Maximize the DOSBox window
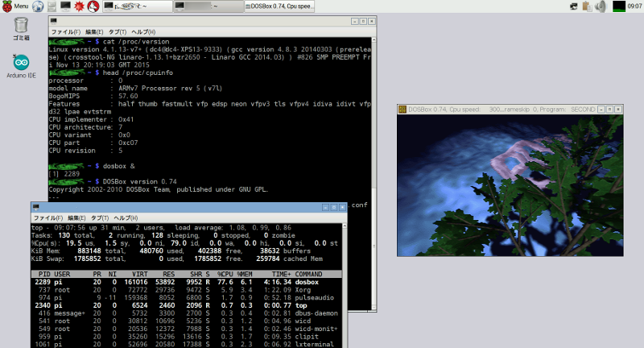Image resolution: width=644 pixels, height=348 pixels. click(609, 110)
